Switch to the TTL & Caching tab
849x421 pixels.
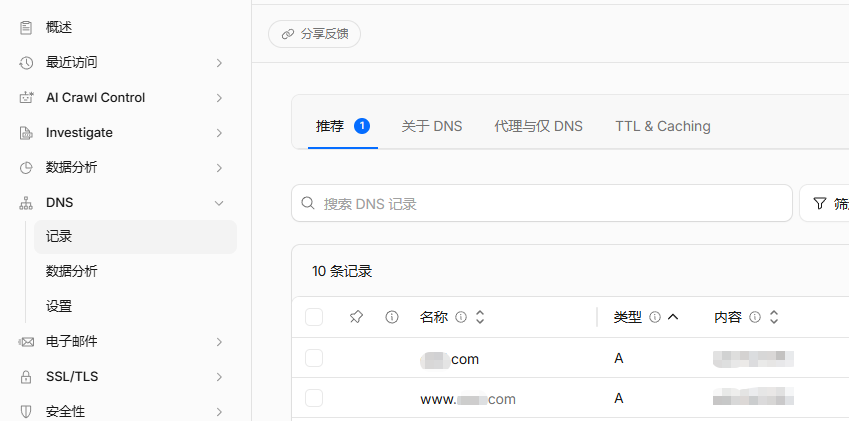point(663,127)
